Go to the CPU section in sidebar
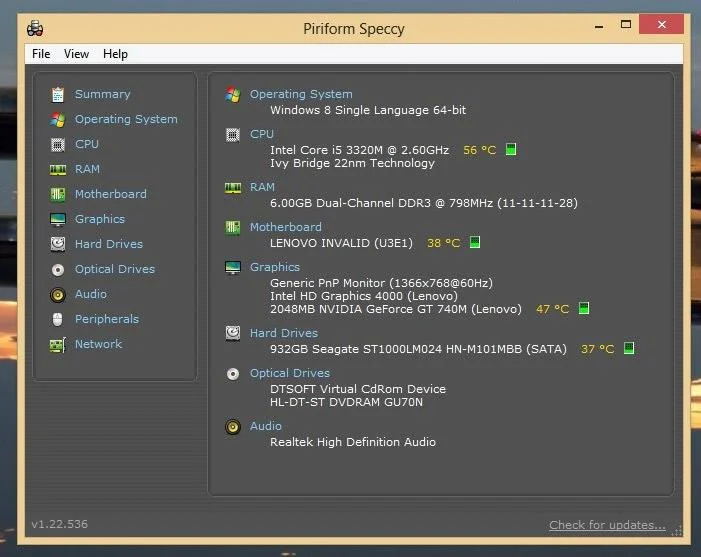Viewport: 701px width, 557px height. pos(87,144)
